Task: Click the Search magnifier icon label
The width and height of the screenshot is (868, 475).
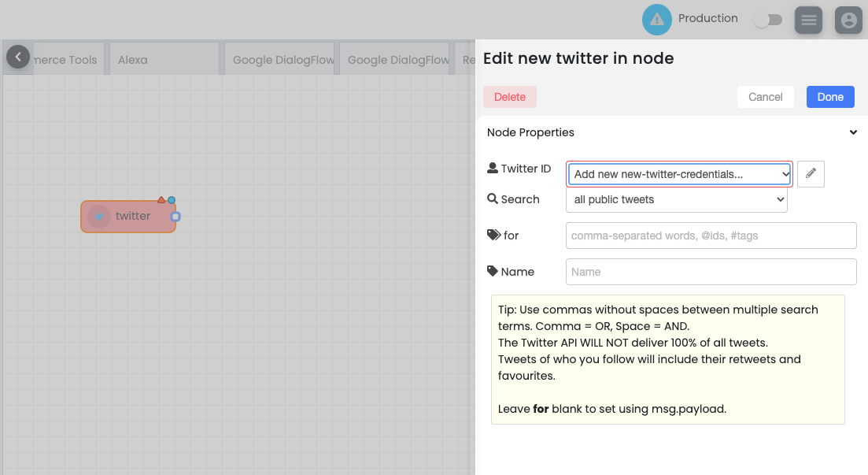Action: pos(492,199)
